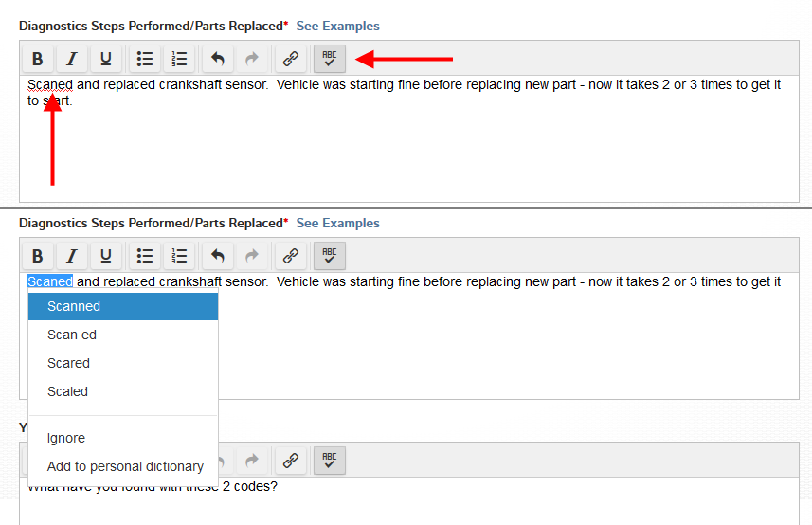Click the misspelled word "Scaned" in top editor

(x=50, y=85)
